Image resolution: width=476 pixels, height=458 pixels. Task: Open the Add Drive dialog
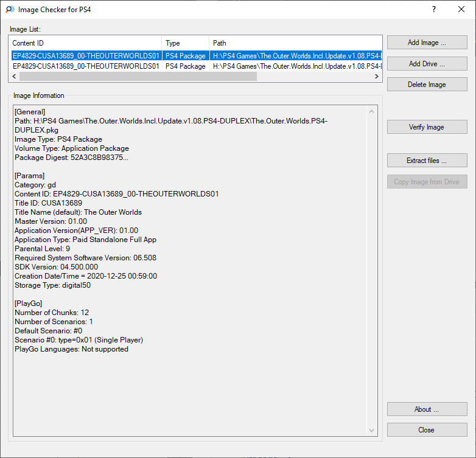427,64
